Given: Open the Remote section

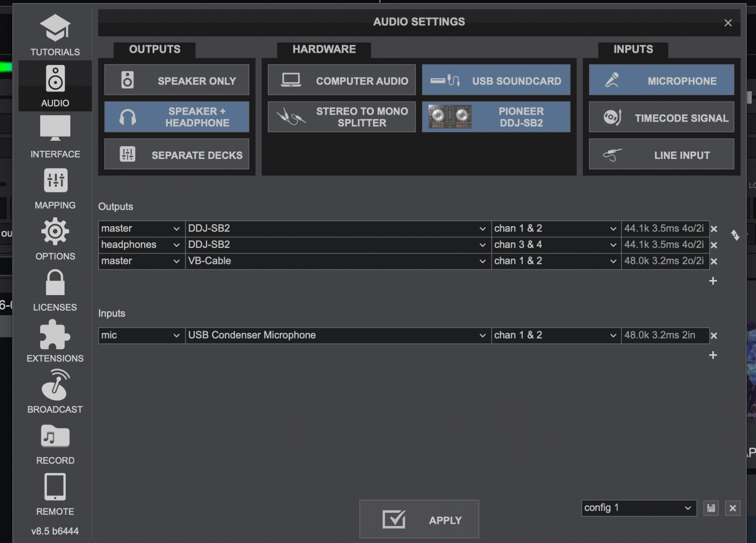Looking at the screenshot, I should pyautogui.click(x=55, y=495).
